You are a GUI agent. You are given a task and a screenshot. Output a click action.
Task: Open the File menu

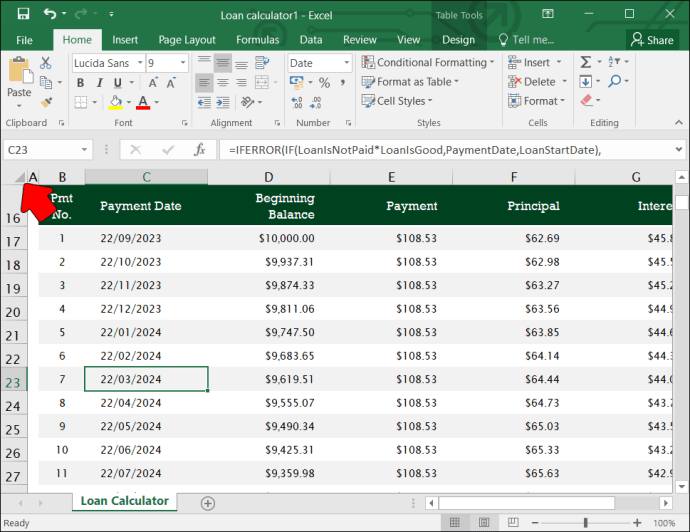24,40
